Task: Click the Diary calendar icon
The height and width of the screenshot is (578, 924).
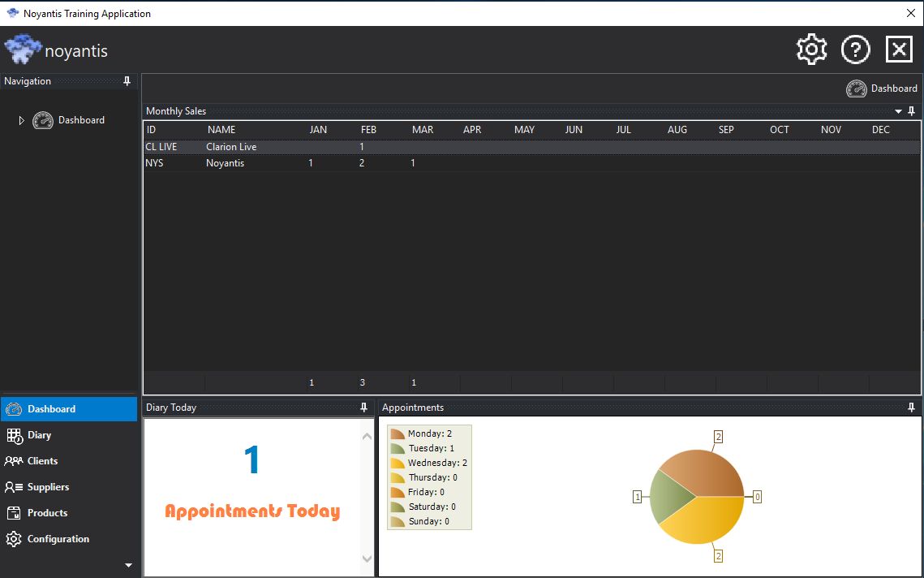Action: (x=14, y=436)
